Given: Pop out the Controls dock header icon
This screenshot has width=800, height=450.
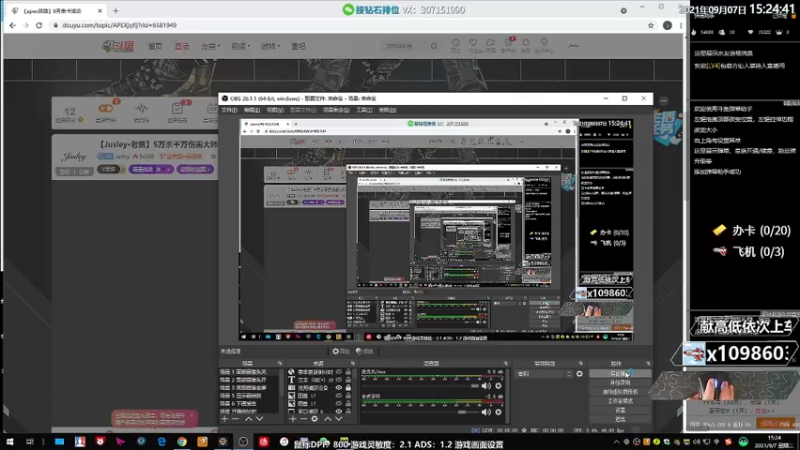Looking at the screenshot, I should [x=648, y=363].
